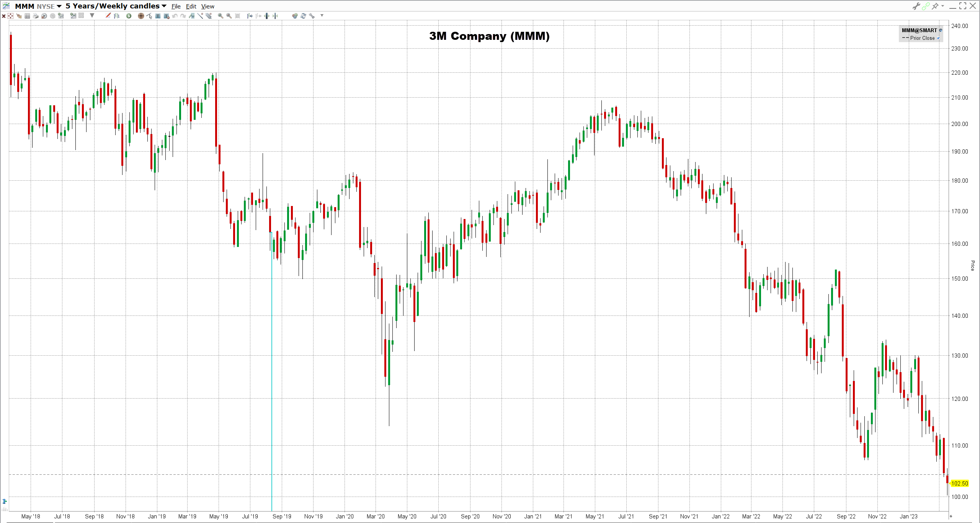Image resolution: width=980 pixels, height=523 pixels.
Task: Click the redo arrow icon
Action: tap(183, 16)
